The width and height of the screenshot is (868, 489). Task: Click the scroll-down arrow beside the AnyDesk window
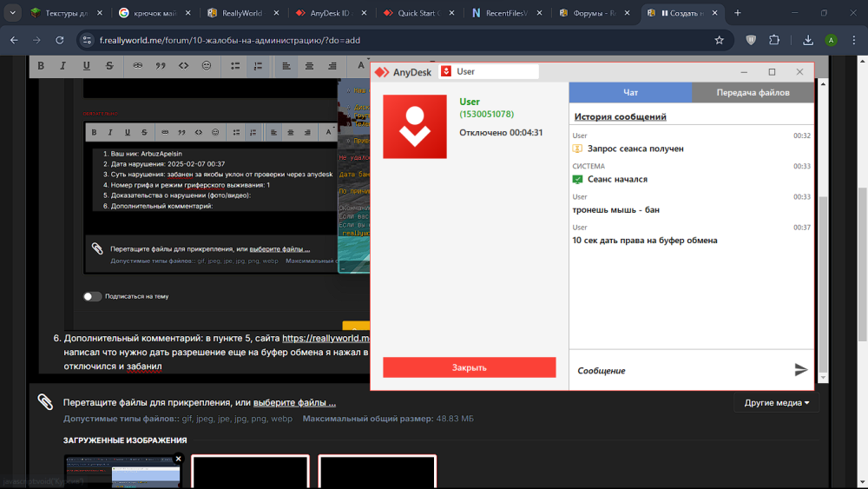click(823, 378)
